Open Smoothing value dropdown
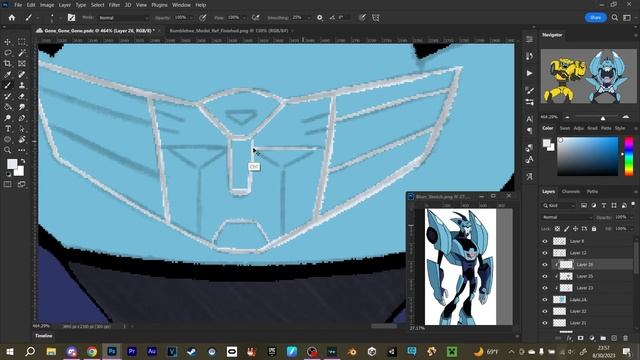The width and height of the screenshot is (640, 360). pos(309,18)
